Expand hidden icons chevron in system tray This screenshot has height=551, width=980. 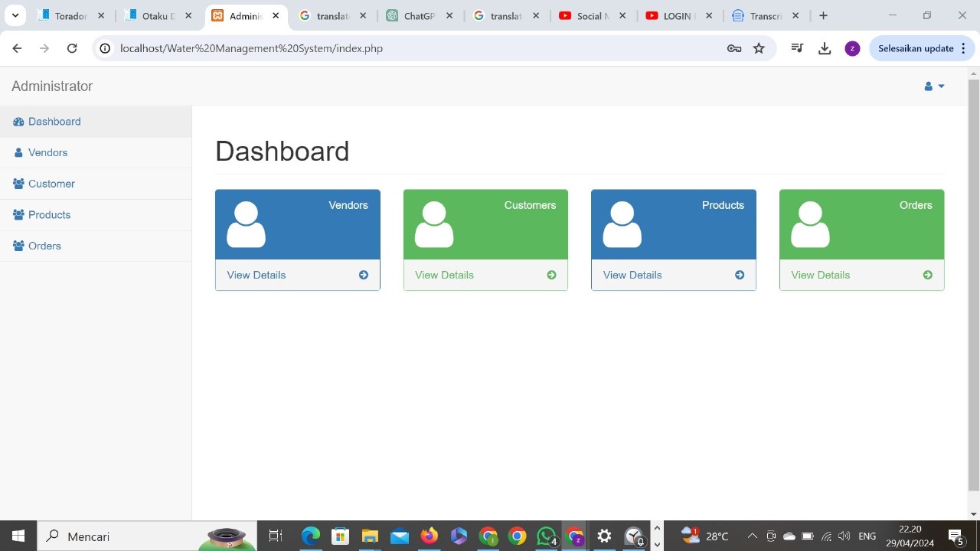click(x=752, y=536)
